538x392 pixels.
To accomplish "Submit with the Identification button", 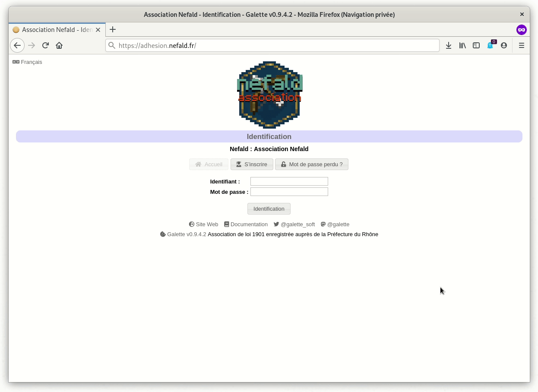I will pos(269,209).
